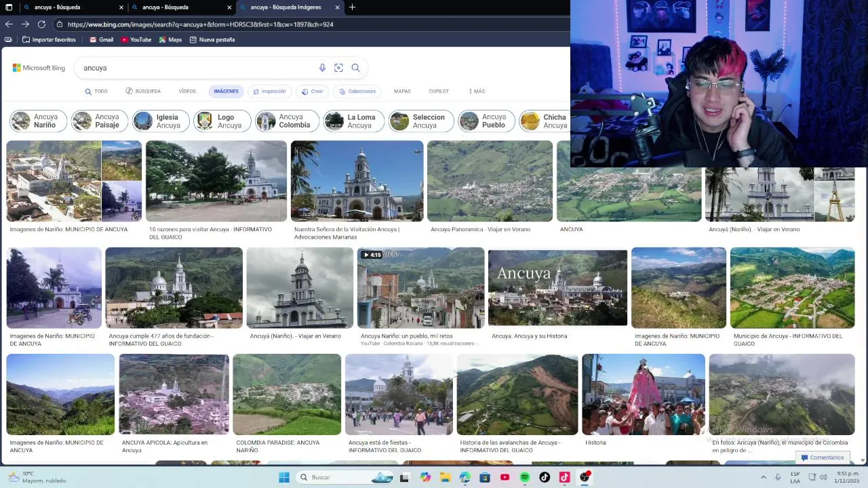The width and height of the screenshot is (868, 488).
Task: Open Spotify from the taskbar
Action: point(525,477)
